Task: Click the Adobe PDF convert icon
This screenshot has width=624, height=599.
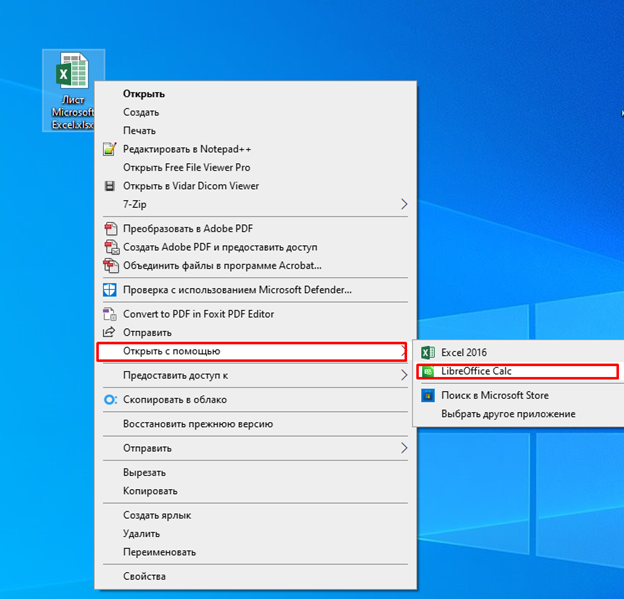Action: (x=110, y=229)
